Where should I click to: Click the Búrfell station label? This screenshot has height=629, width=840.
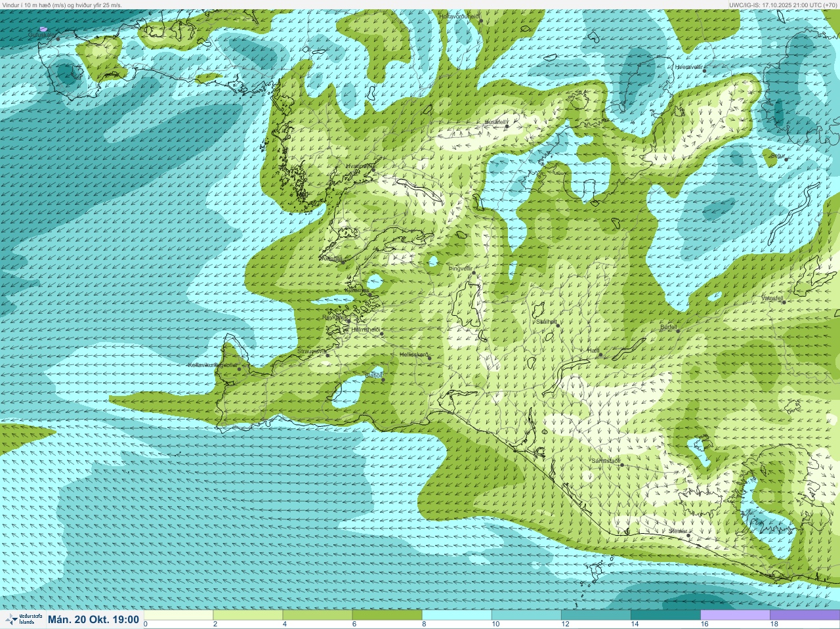(x=669, y=327)
